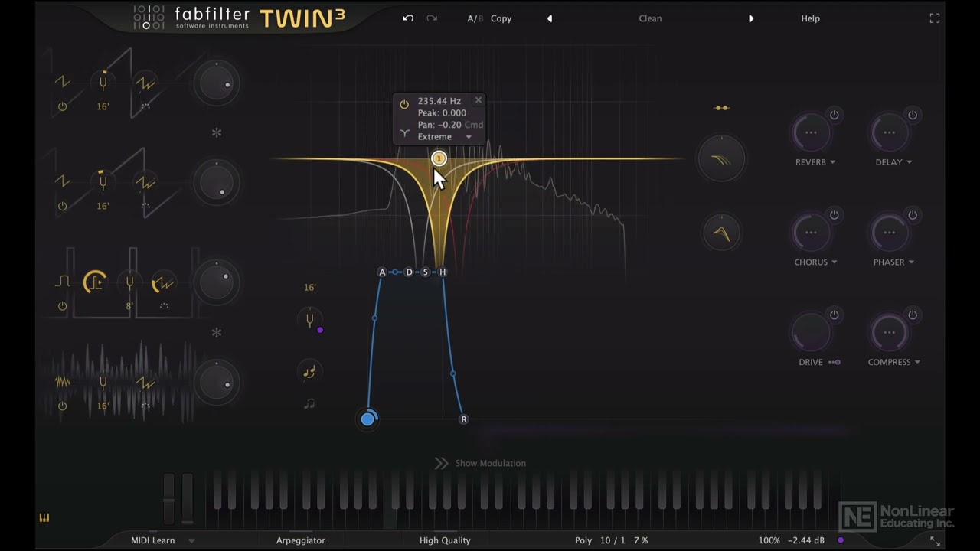Open the MIDI Learn dropdown arrow
This screenshot has height=551, width=980.
coord(191,540)
